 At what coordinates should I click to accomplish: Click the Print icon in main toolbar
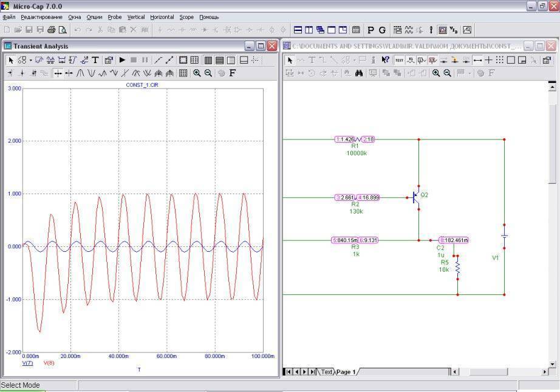click(51, 30)
